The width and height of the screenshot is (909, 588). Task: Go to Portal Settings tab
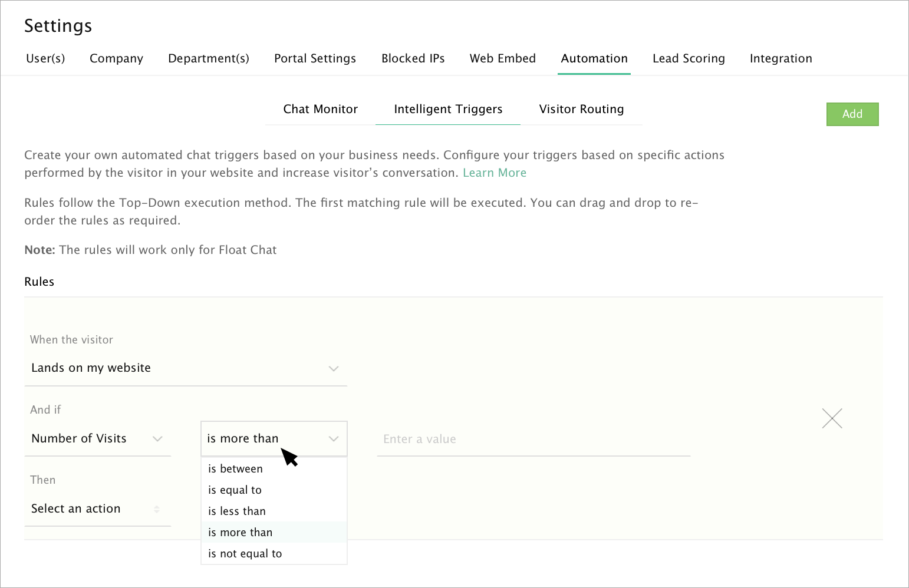click(x=315, y=59)
